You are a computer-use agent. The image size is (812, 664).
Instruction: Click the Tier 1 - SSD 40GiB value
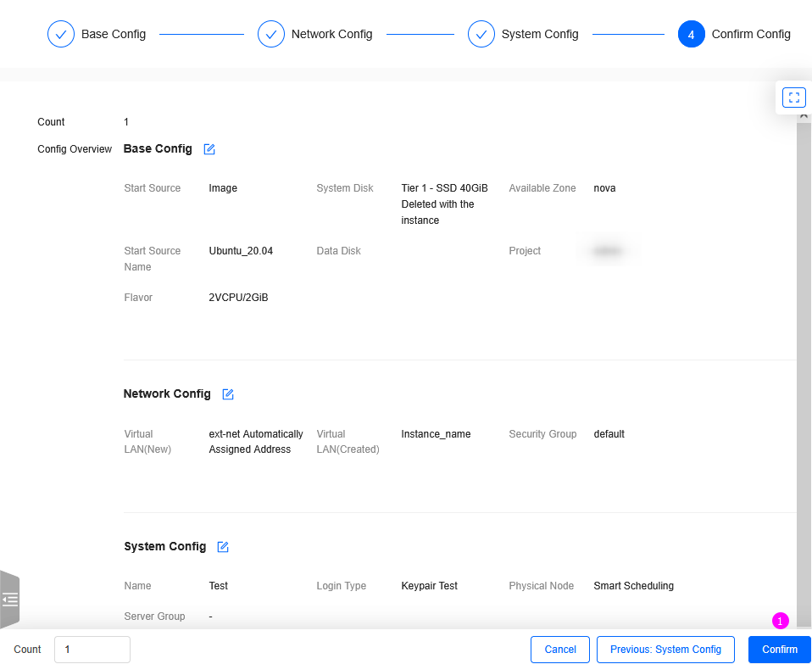coord(444,188)
